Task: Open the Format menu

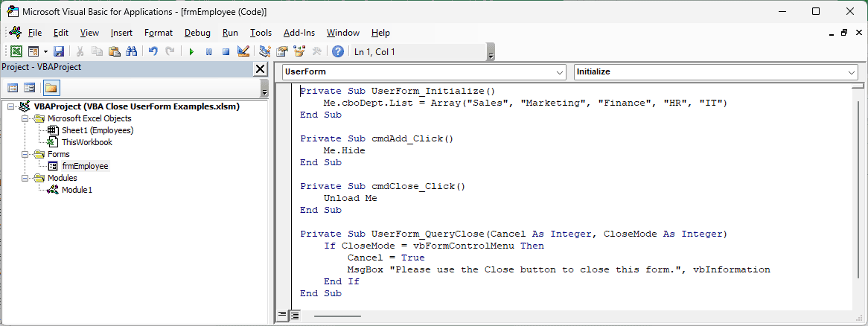Action: click(x=159, y=33)
